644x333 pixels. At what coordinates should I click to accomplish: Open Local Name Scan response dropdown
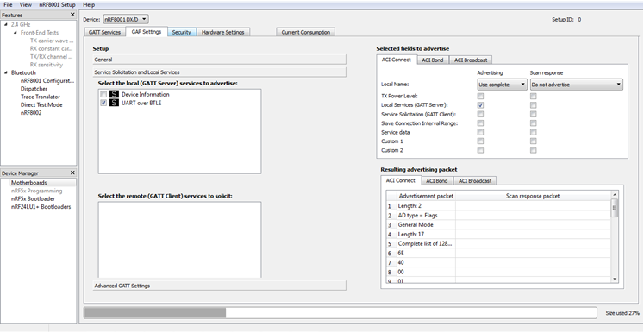576,85
